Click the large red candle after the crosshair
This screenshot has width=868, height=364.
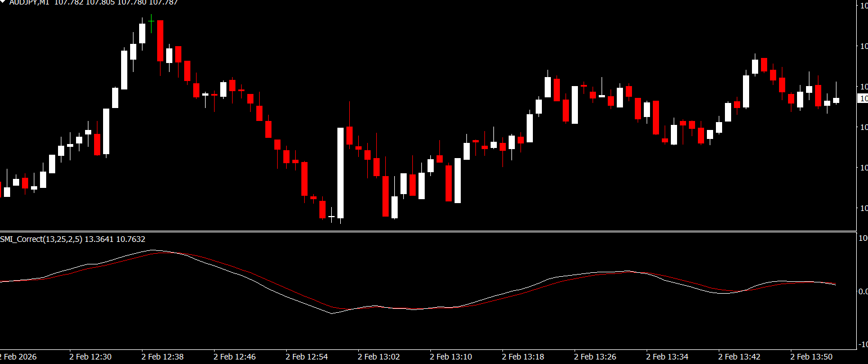click(x=160, y=41)
